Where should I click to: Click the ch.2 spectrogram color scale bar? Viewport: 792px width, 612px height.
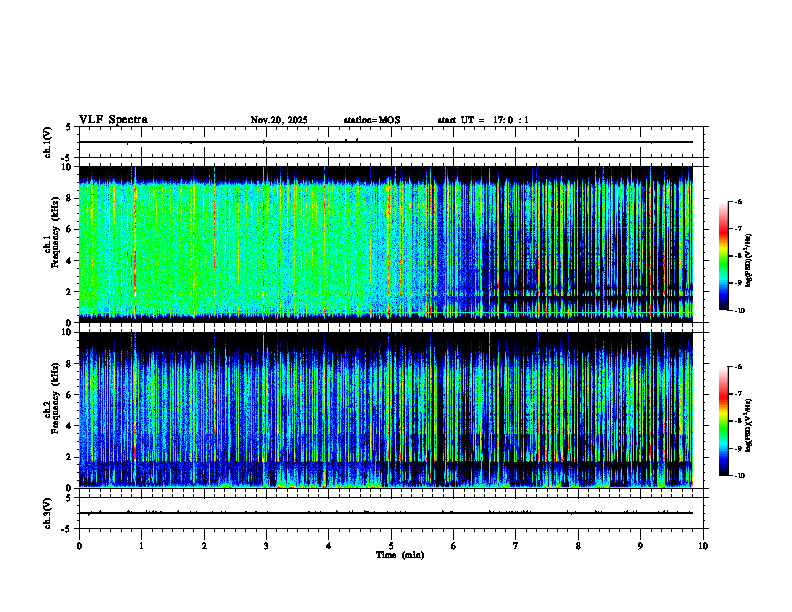(x=724, y=421)
